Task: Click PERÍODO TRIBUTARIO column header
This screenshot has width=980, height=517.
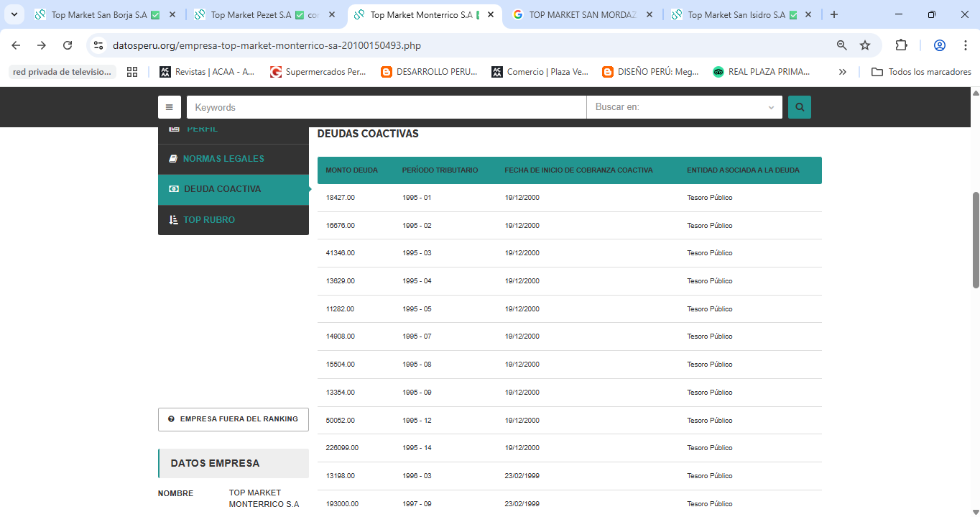Action: (440, 170)
